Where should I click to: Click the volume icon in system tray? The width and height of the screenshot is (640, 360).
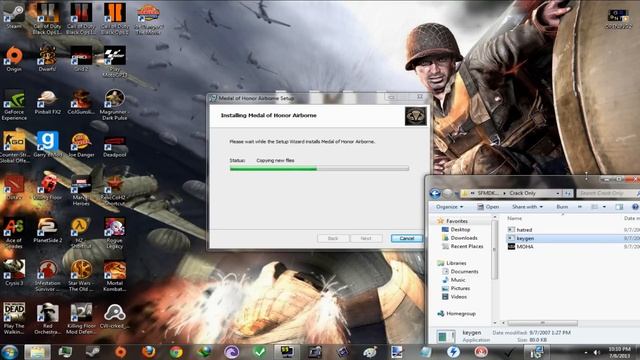click(x=596, y=352)
